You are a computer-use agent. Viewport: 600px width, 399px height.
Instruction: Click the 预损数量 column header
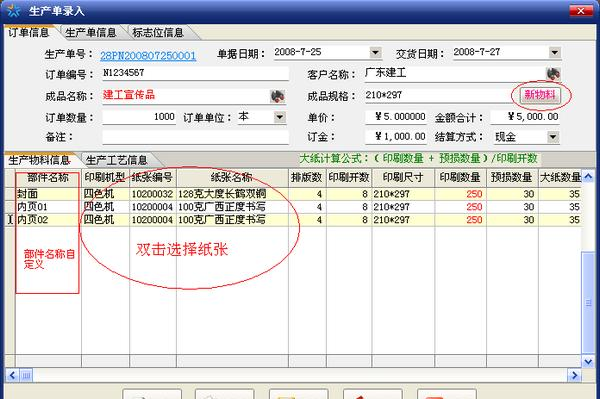512,178
